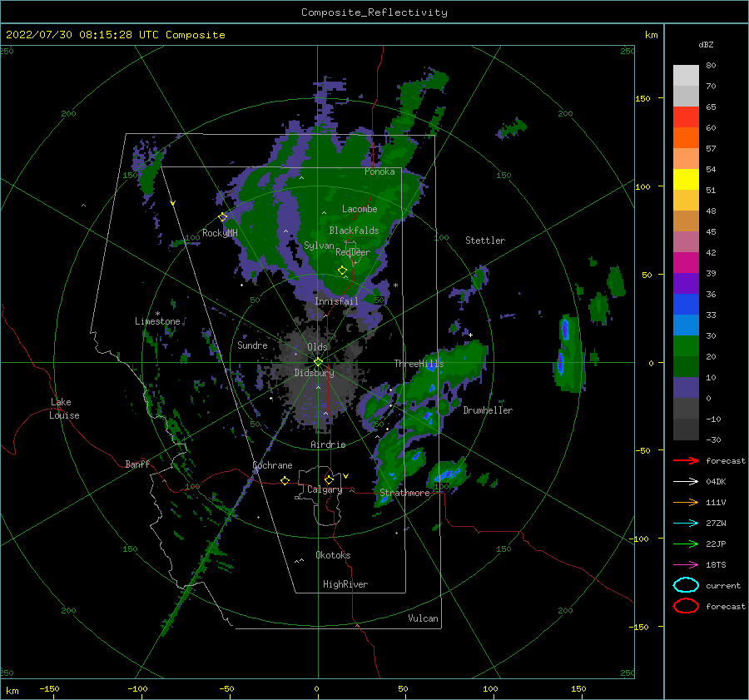The image size is (749, 700).
Task: Click the yellow diamond marker beside RockyMH
Action: pyautogui.click(x=222, y=217)
